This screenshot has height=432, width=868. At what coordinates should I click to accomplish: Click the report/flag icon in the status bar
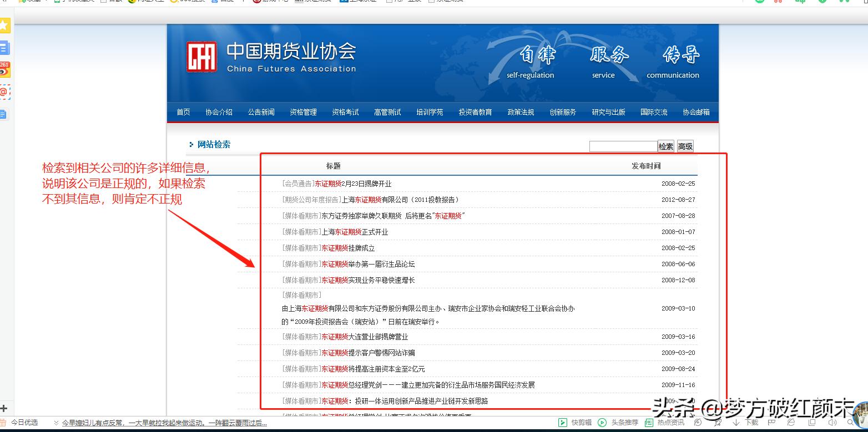click(771, 422)
